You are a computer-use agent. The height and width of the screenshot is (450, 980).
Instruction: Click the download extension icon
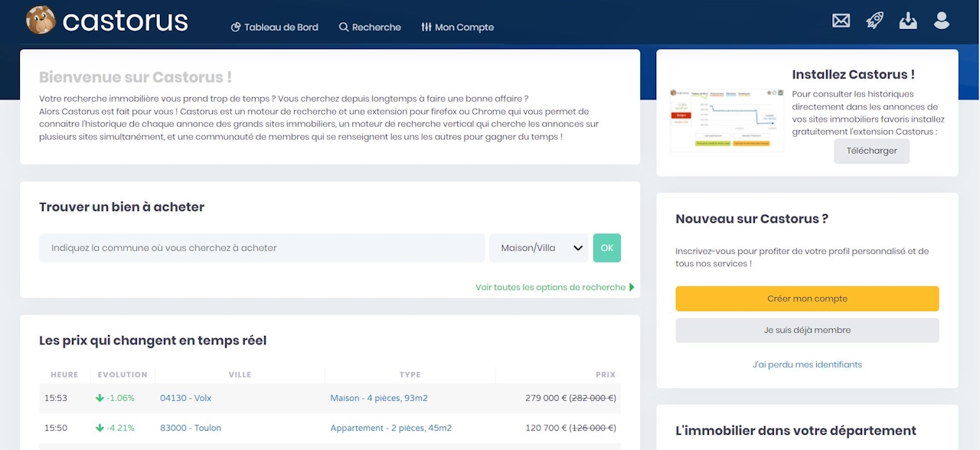(x=908, y=21)
